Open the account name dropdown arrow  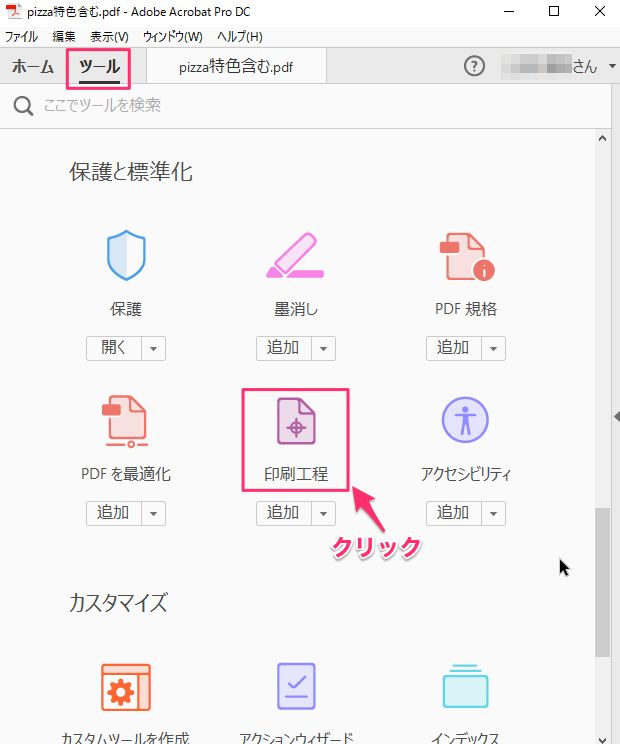tap(612, 66)
